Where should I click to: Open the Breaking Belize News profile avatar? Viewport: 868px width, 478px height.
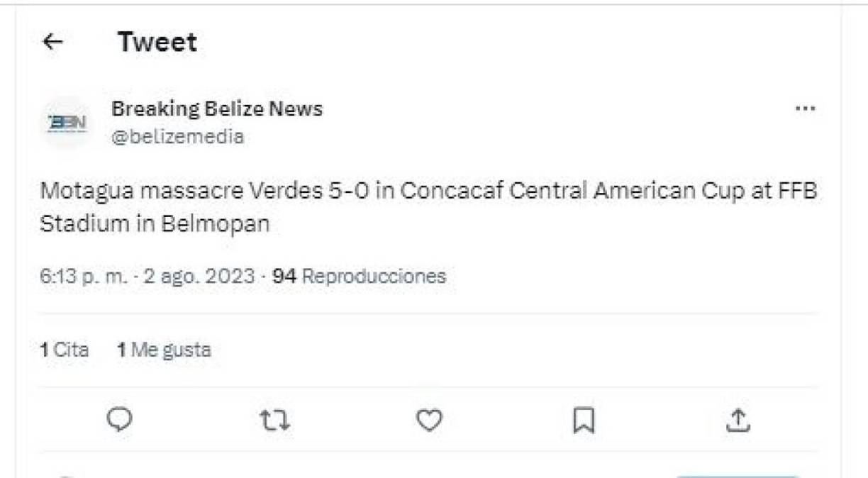[67, 122]
